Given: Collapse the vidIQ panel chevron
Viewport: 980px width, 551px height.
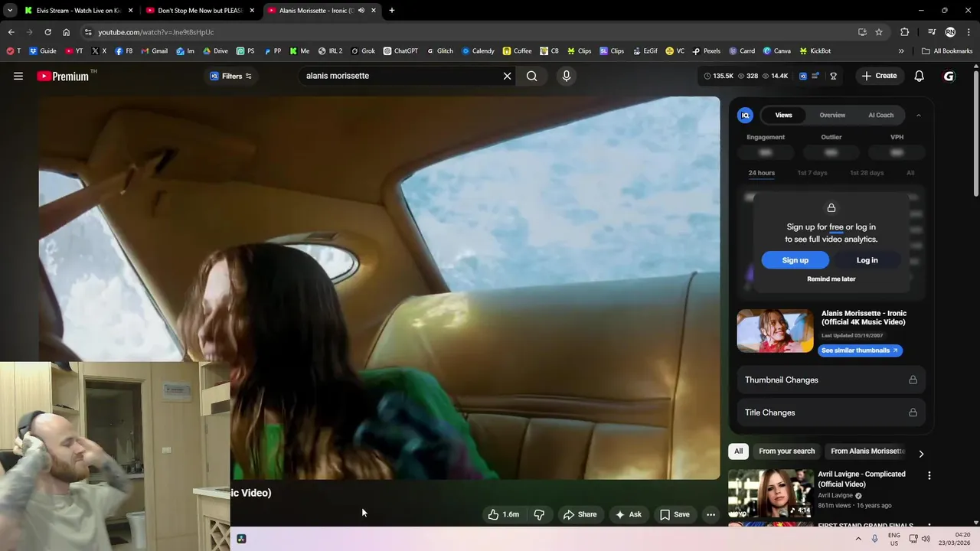Looking at the screenshot, I should click(919, 115).
